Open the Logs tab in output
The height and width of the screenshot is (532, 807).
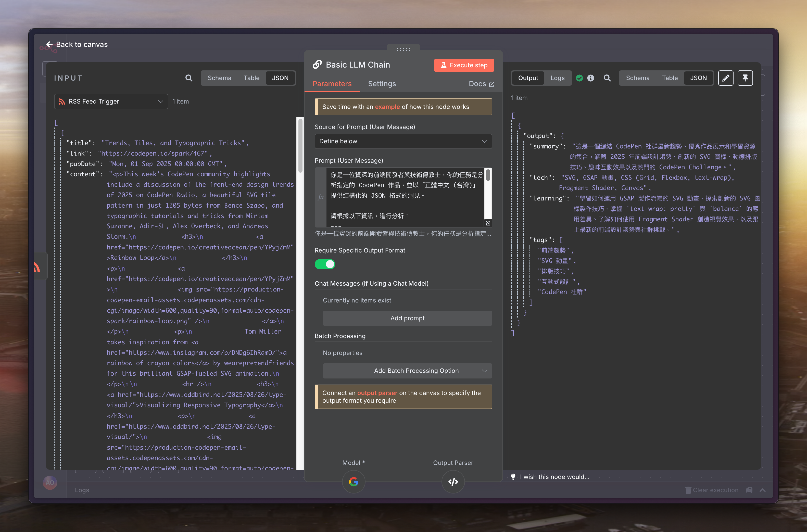pyautogui.click(x=557, y=78)
